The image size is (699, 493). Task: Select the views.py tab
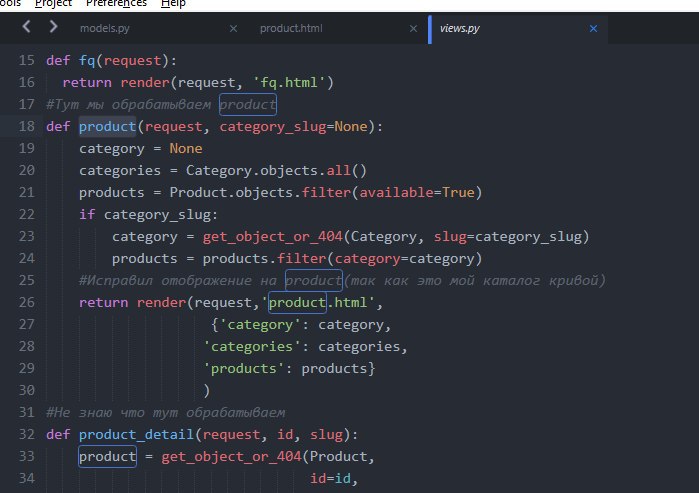pos(460,29)
